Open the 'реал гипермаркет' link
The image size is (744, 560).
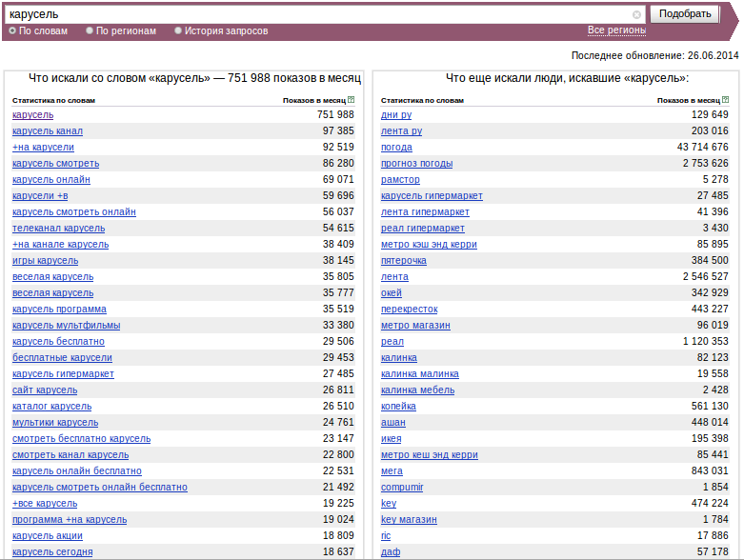click(x=423, y=228)
